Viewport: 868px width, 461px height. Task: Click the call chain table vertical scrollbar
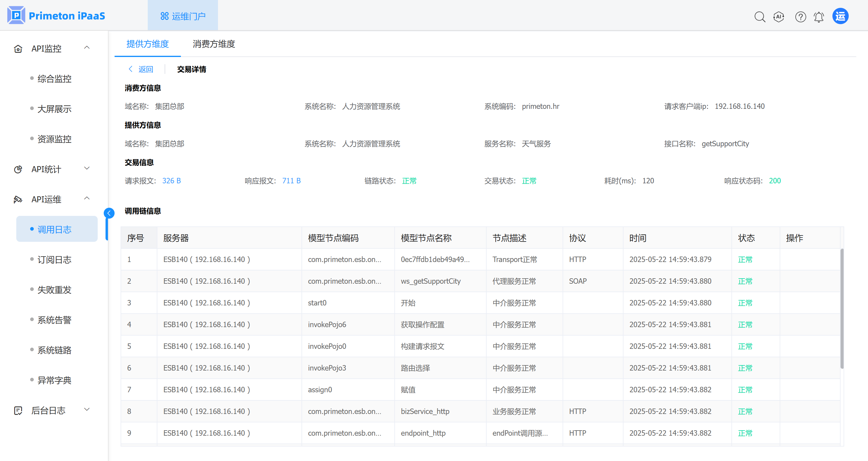pyautogui.click(x=842, y=308)
